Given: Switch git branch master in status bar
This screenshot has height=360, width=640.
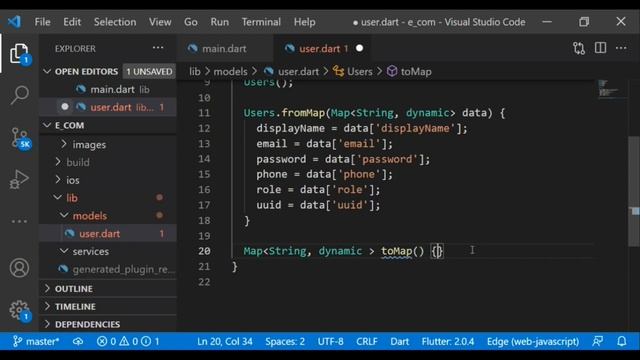Looking at the screenshot, I should coord(36,341).
